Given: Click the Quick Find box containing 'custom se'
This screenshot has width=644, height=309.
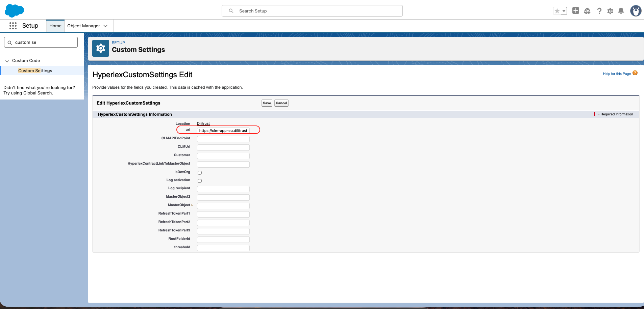Looking at the screenshot, I should click(41, 42).
